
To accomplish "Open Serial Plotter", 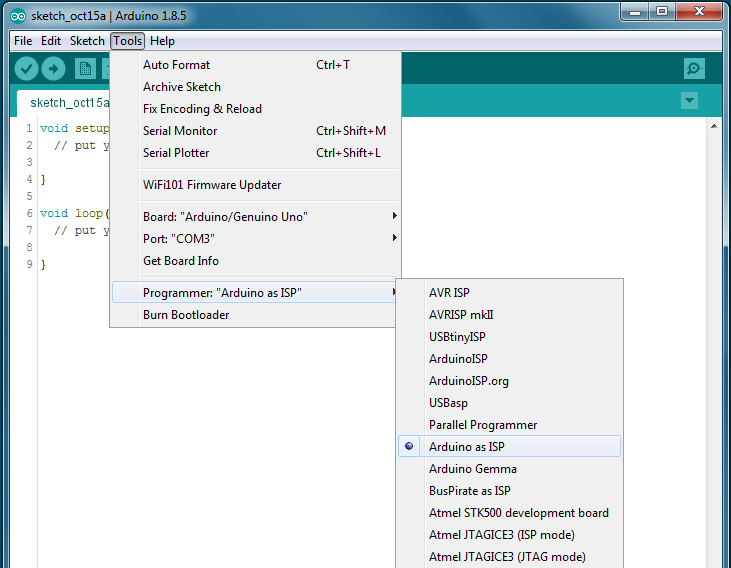I will click(x=255, y=152).
